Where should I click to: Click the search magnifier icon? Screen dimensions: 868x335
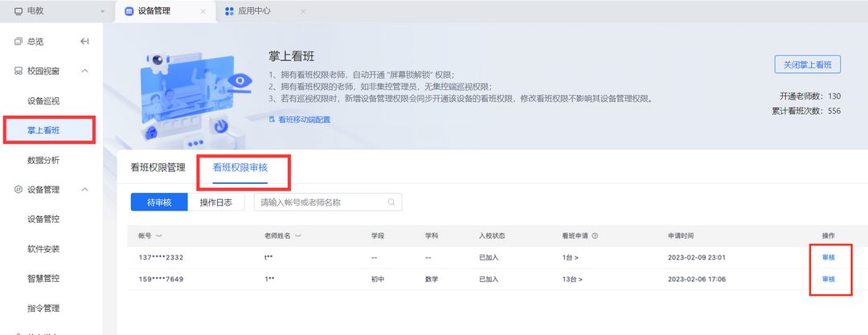point(391,202)
